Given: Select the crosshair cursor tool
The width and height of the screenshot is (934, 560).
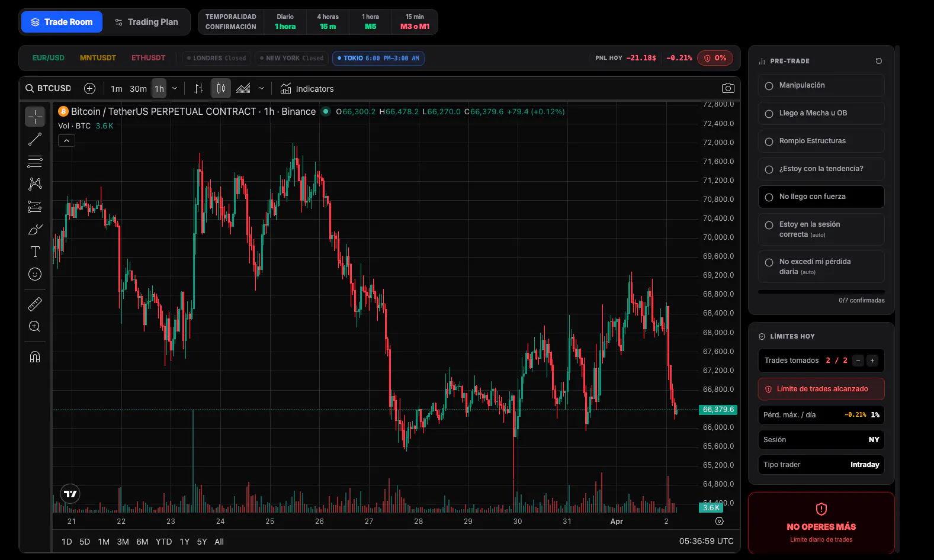Looking at the screenshot, I should pos(35,117).
